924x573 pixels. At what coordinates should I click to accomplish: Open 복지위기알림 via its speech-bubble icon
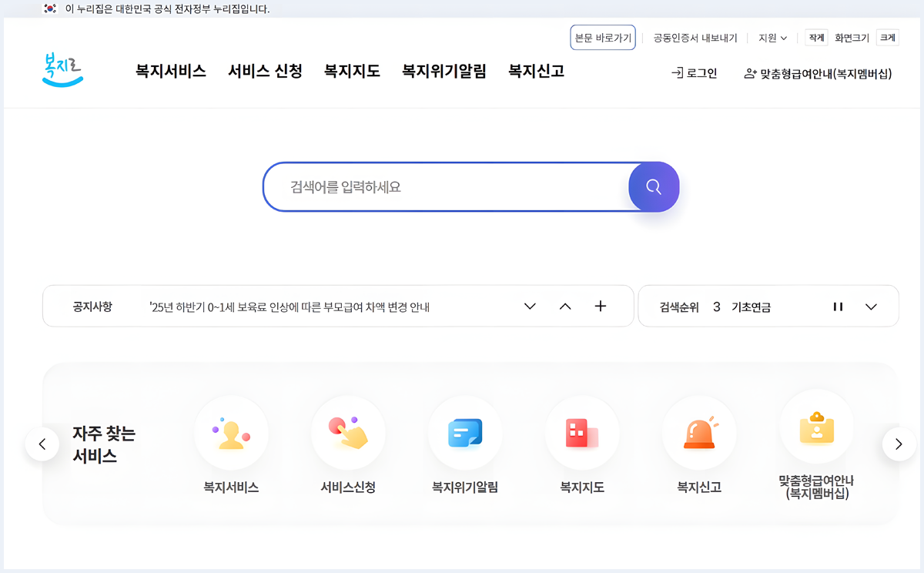point(466,433)
